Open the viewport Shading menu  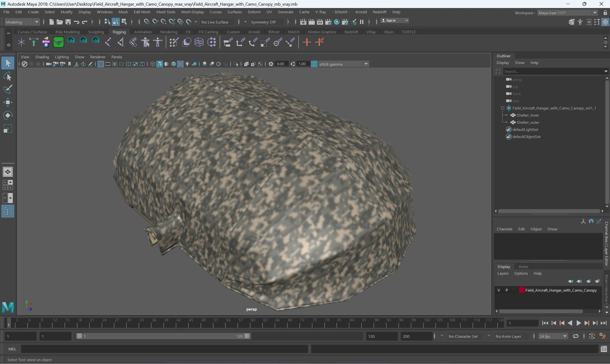pos(42,57)
